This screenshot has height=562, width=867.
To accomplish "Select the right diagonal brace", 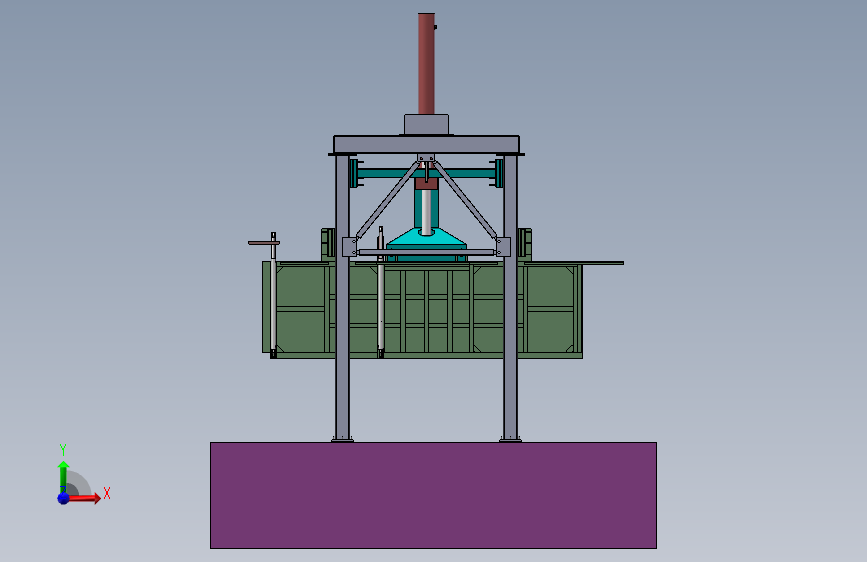I will click(466, 200).
